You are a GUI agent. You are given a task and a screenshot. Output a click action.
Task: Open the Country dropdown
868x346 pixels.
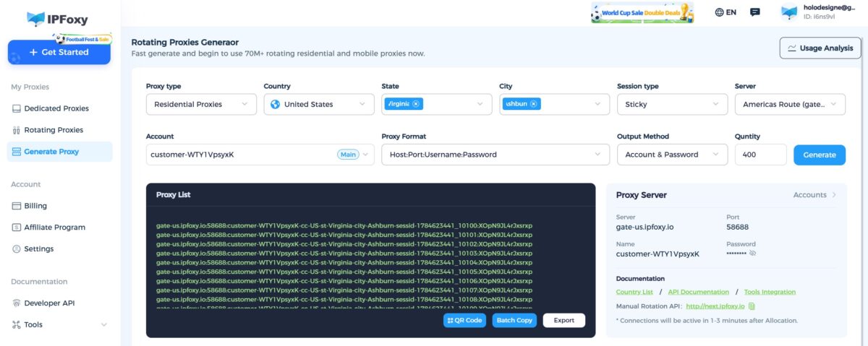(319, 104)
